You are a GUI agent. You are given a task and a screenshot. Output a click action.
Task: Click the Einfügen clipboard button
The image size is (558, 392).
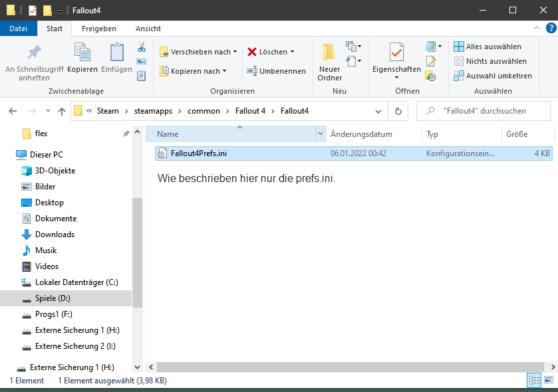click(116, 58)
